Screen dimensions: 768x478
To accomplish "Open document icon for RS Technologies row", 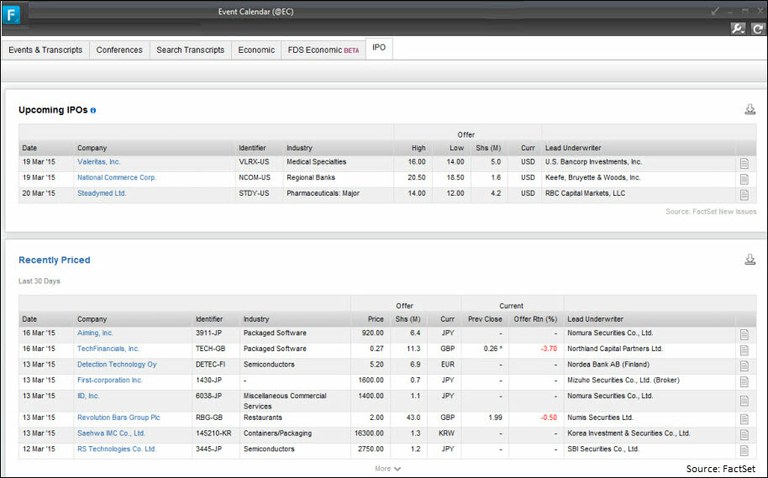I will [744, 451].
